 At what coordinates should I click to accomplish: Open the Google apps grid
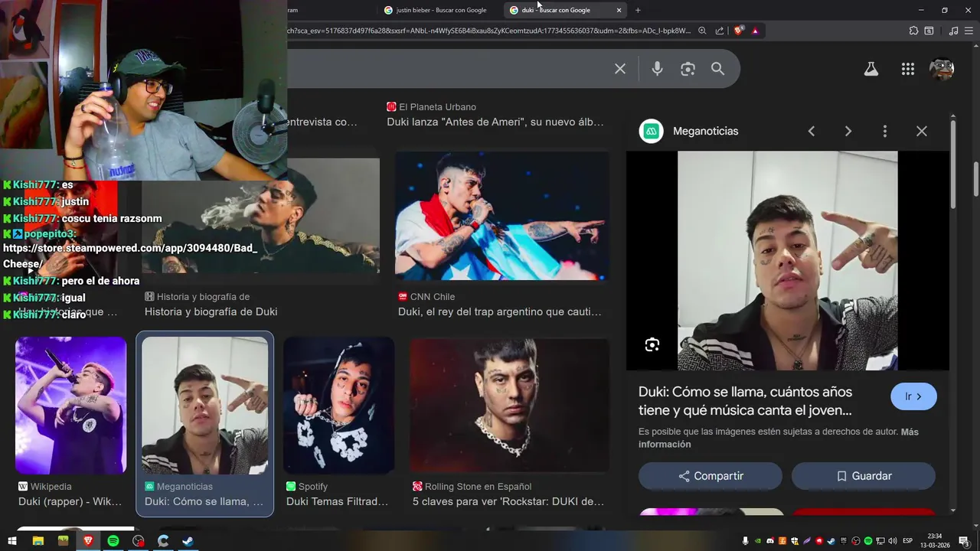908,69
